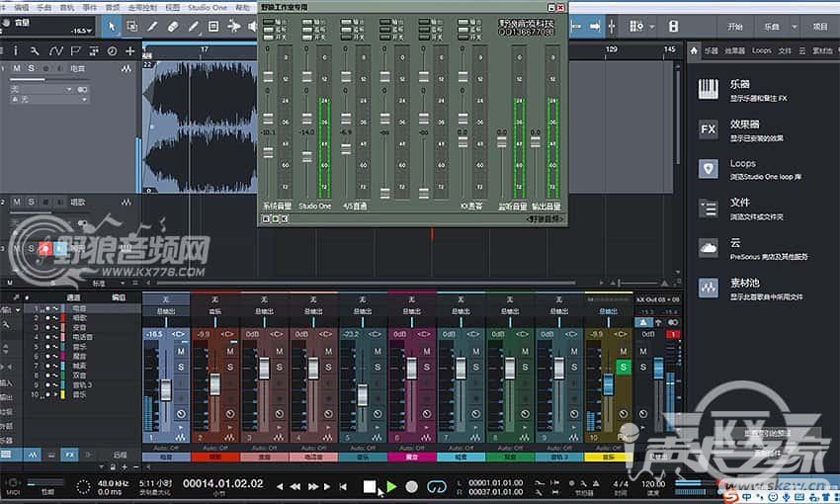This screenshot has width=840, height=504.
Task: Select the Arrow tool in toolbar
Action: click(x=112, y=27)
